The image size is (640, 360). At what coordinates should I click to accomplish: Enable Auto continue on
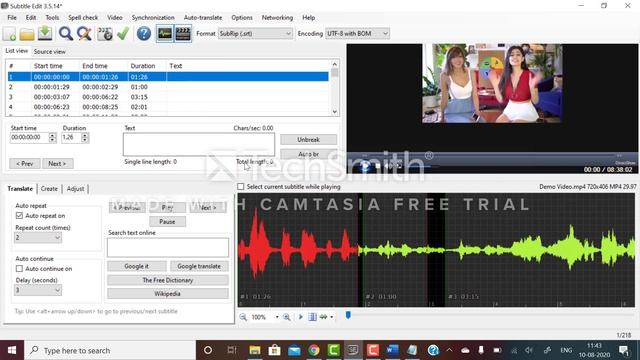(19, 269)
